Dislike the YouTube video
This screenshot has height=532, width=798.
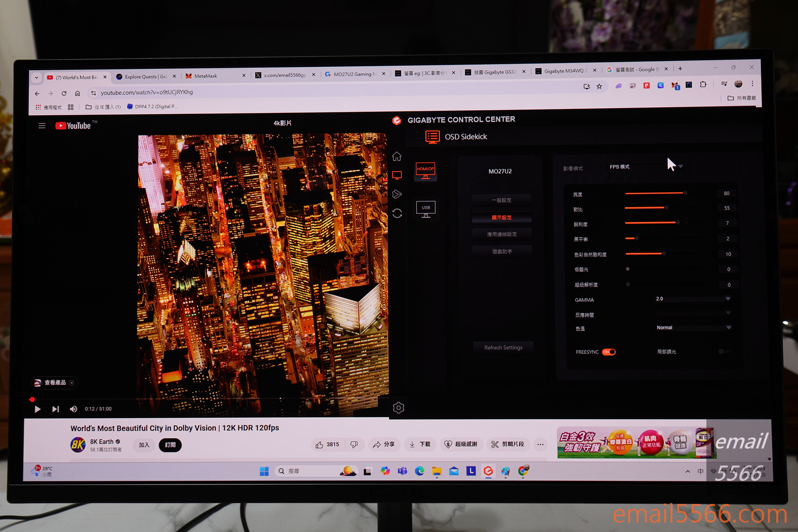click(x=354, y=444)
